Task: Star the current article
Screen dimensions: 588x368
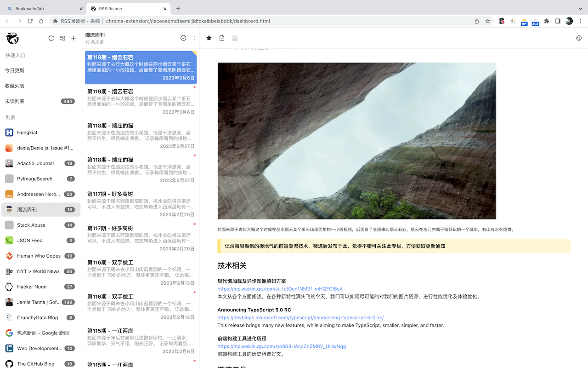Action: point(209,38)
